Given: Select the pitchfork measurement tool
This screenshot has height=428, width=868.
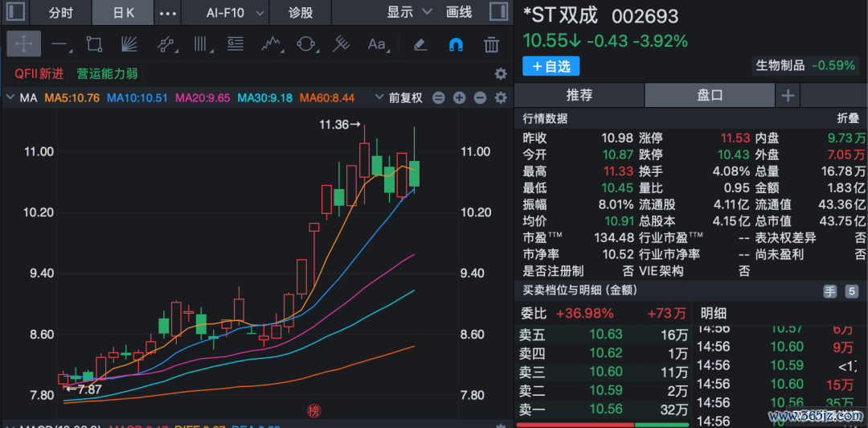Looking at the screenshot, I should pyautogui.click(x=341, y=44).
